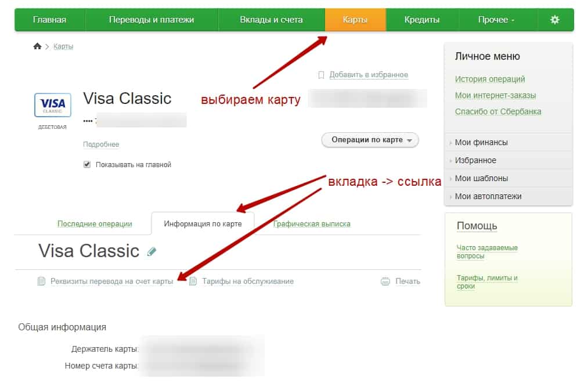Open the История операций link
This screenshot has height=386, width=588.
[x=490, y=79]
